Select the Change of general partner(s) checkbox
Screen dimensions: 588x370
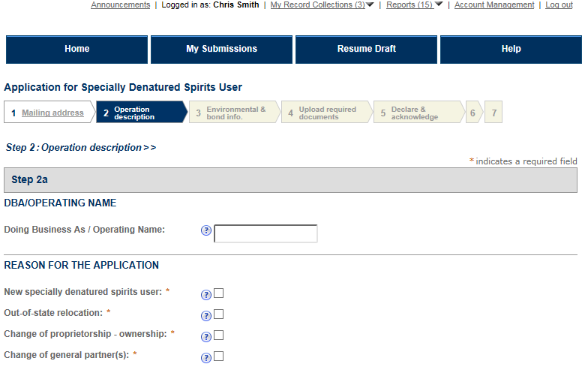(x=219, y=356)
